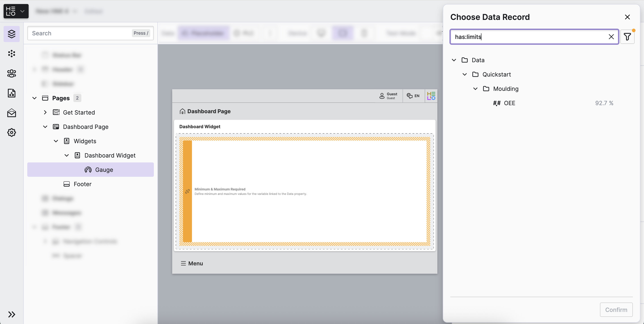Open the layers panel in sidebar
Screen dimensions: 644x324
point(11,34)
